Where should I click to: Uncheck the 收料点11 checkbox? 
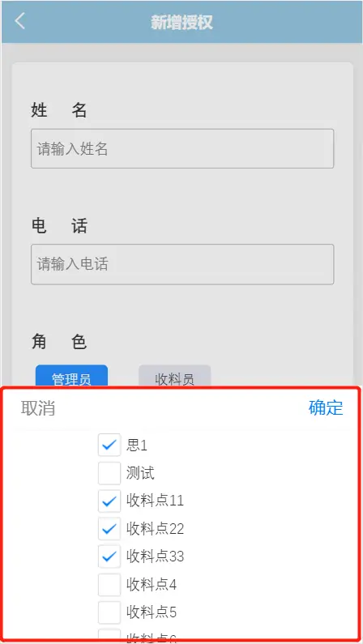pos(109,501)
